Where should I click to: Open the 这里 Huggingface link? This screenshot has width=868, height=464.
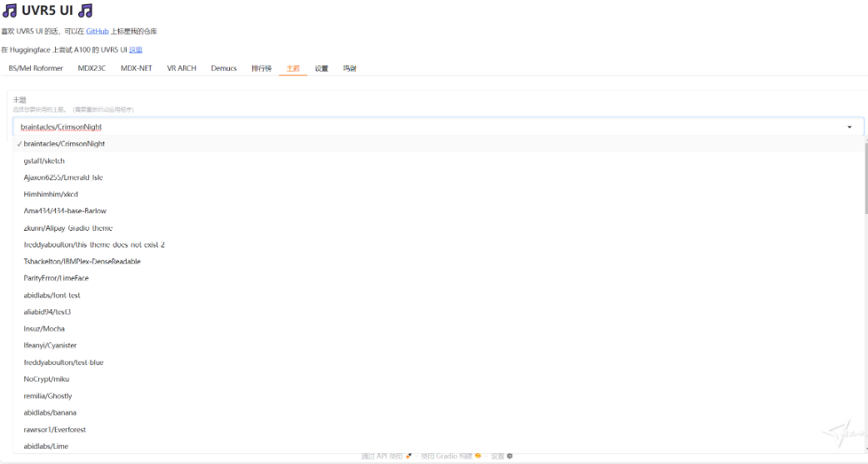pos(136,50)
